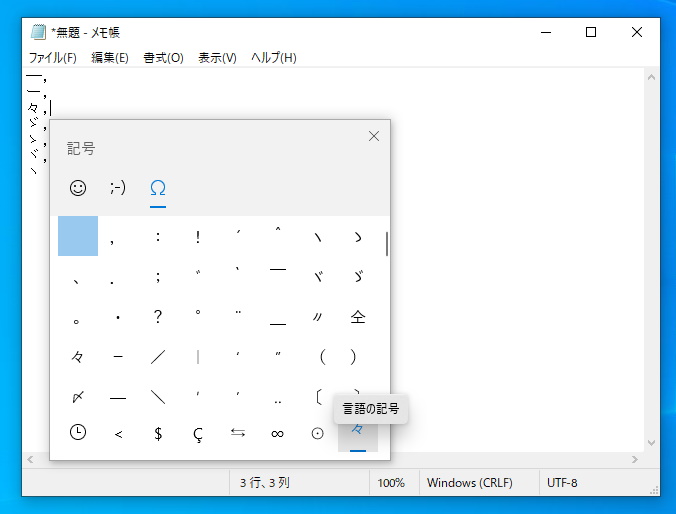Insert the semicolon symbol
Viewport: 676px width, 514px height.
[x=158, y=276]
